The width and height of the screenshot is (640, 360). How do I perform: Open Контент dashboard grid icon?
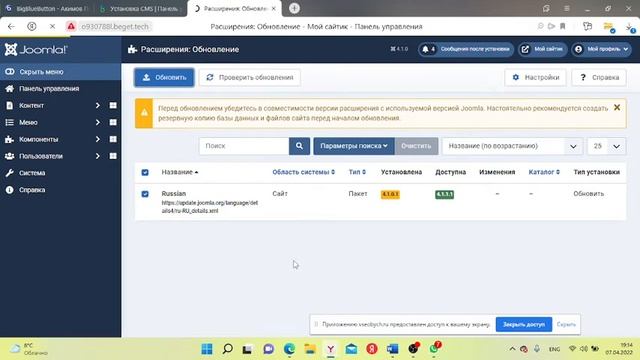pos(113,105)
